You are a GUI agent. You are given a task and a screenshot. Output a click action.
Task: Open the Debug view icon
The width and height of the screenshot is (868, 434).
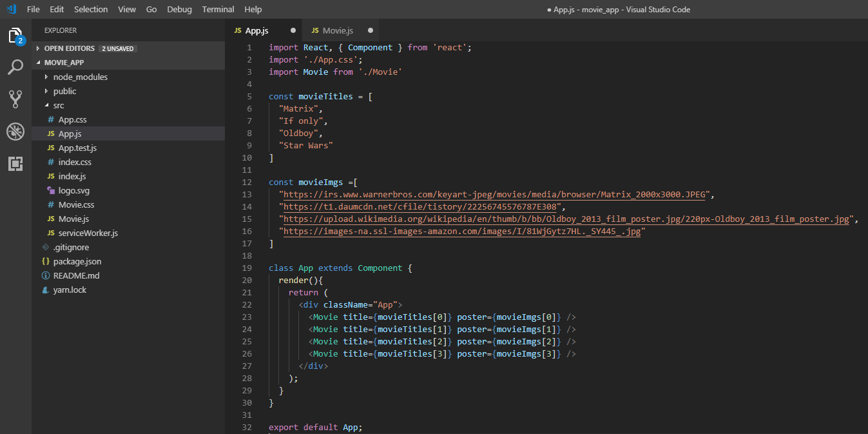pyautogui.click(x=15, y=132)
